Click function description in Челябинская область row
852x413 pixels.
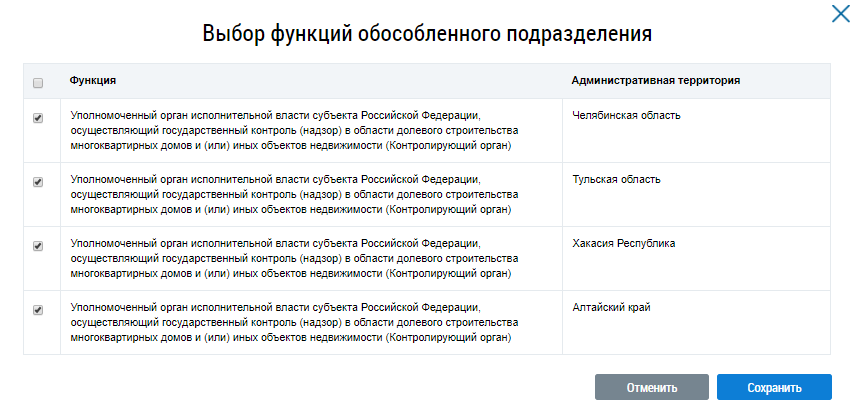(294, 130)
